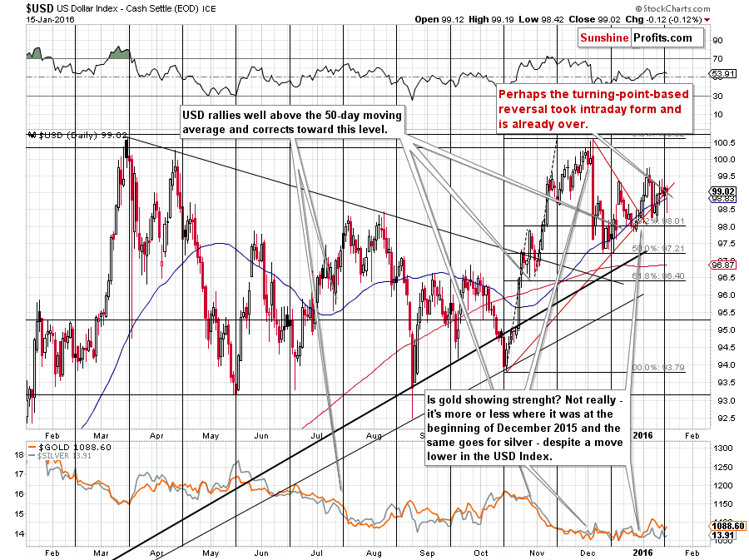Click the RSI scale label "30"
Screen dimensions: 749x560
click(x=717, y=96)
